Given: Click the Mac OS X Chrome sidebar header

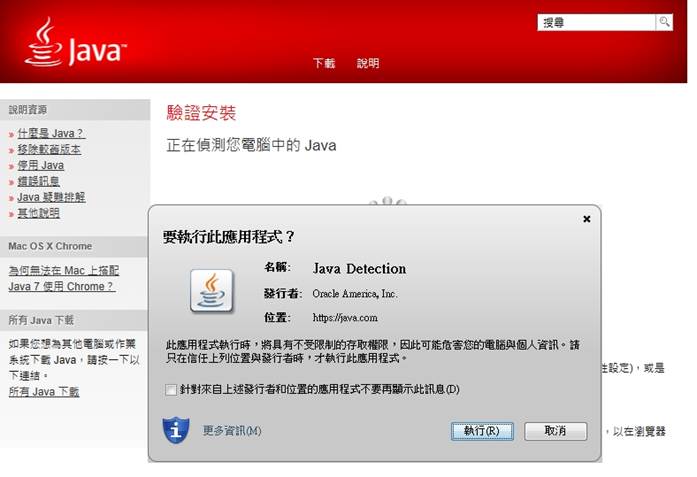Looking at the screenshot, I should (x=74, y=246).
